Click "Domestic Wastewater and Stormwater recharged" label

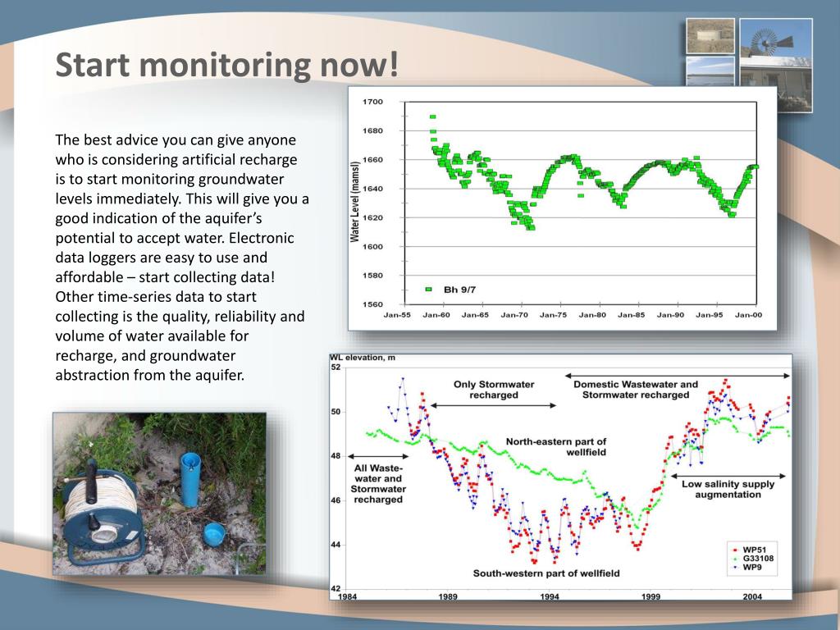(x=636, y=390)
